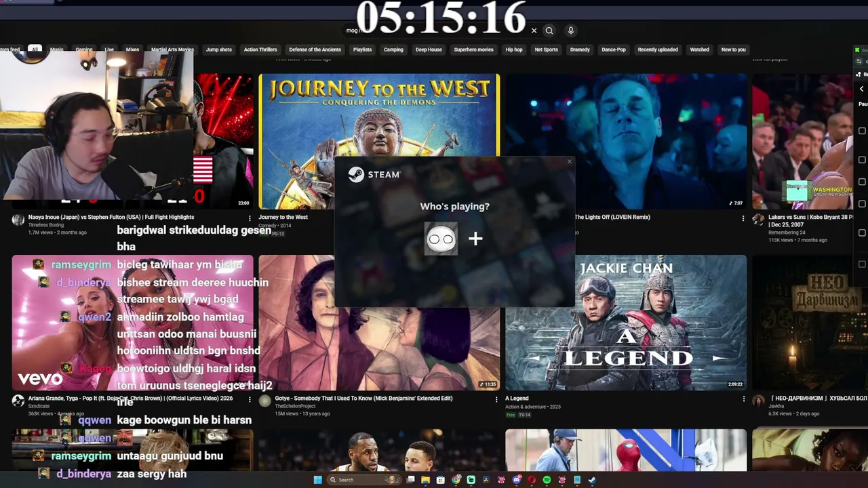
Task: Add a new Steam account with plus
Action: (475, 239)
